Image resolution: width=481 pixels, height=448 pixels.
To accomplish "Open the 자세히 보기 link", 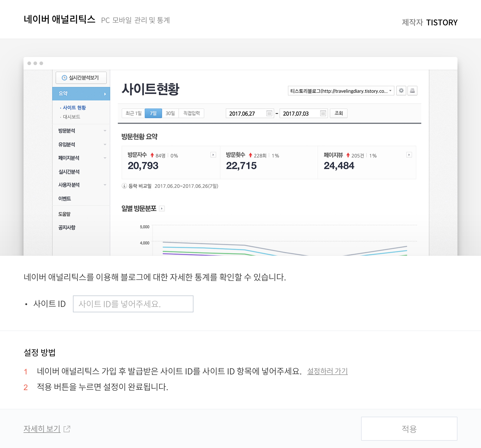I will coord(42,429).
